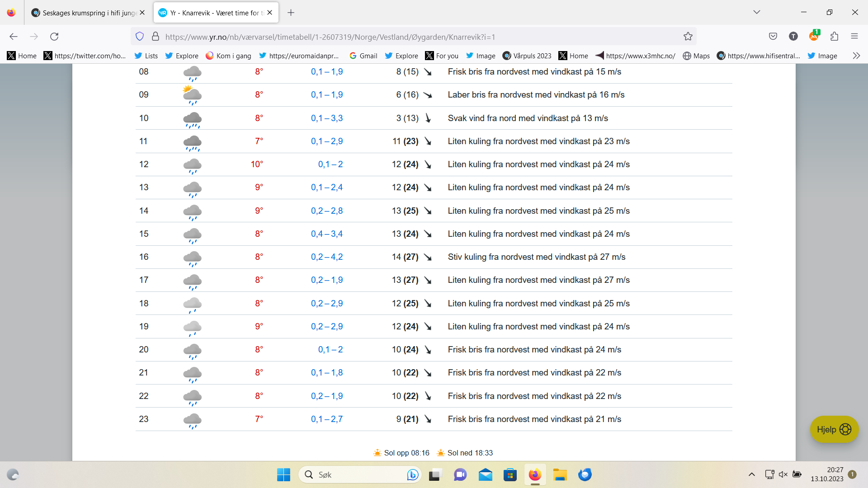Click the Stiv kuling description text
The image size is (868, 488).
pos(537,257)
